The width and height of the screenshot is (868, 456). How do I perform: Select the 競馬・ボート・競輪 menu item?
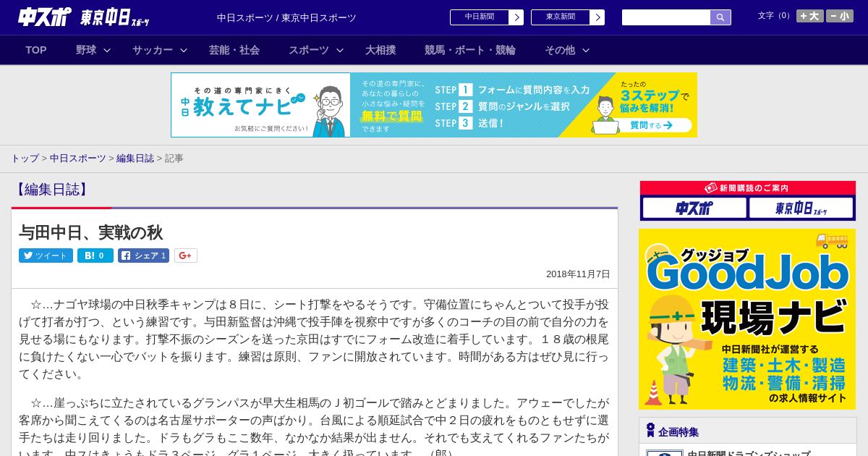click(x=470, y=50)
